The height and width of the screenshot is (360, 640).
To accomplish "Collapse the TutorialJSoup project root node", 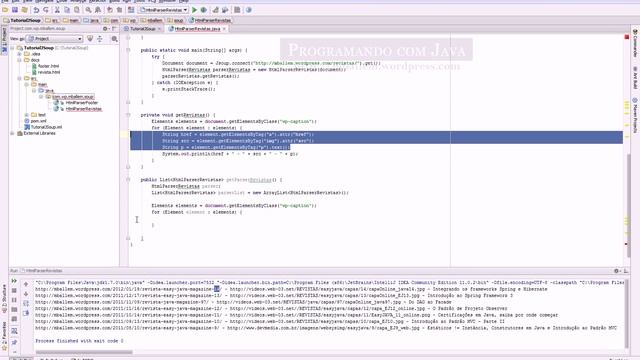I will pos(12,48).
